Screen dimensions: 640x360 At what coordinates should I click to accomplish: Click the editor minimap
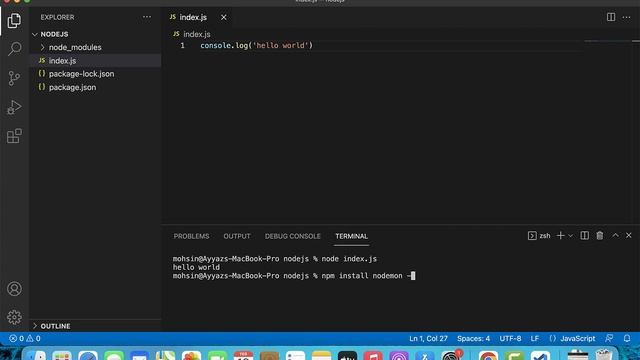tap(607, 41)
